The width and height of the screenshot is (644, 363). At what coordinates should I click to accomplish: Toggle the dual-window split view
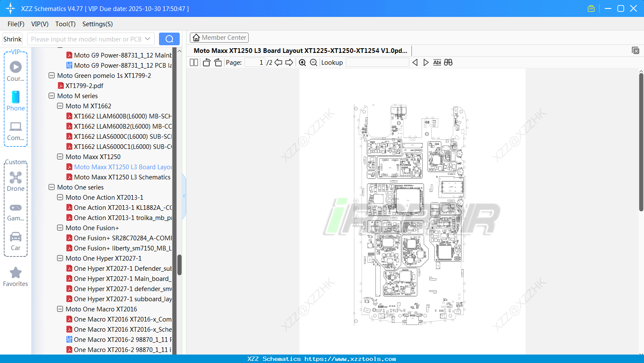click(448, 62)
